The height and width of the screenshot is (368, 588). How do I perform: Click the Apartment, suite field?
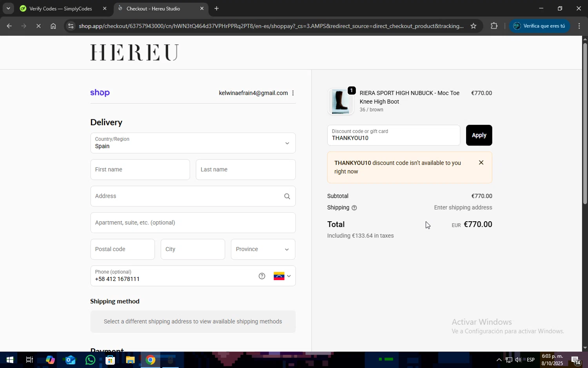193,223
